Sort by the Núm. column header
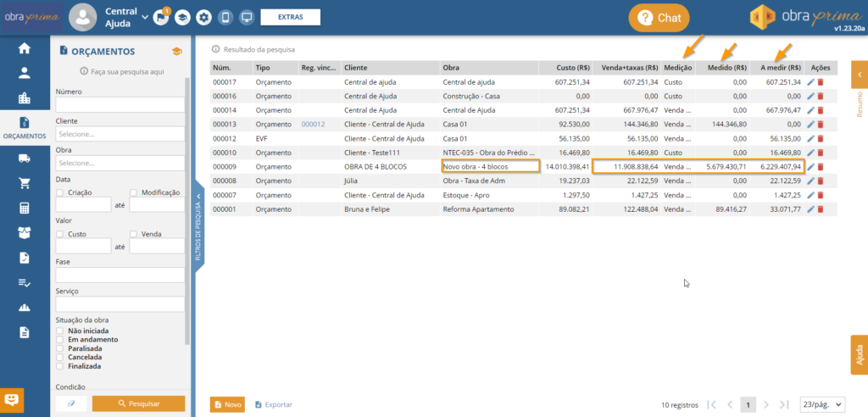Viewport: 868px width, 417px height. [231, 68]
